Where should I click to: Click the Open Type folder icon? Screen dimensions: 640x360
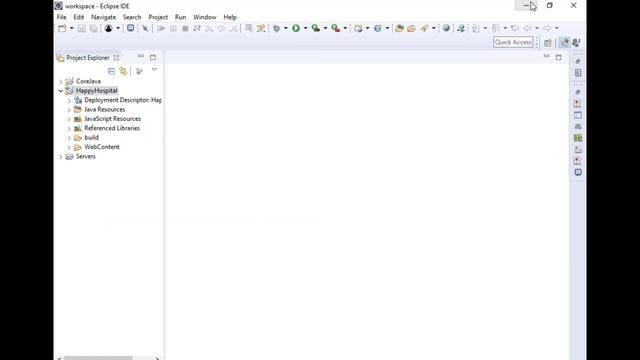tap(399, 28)
